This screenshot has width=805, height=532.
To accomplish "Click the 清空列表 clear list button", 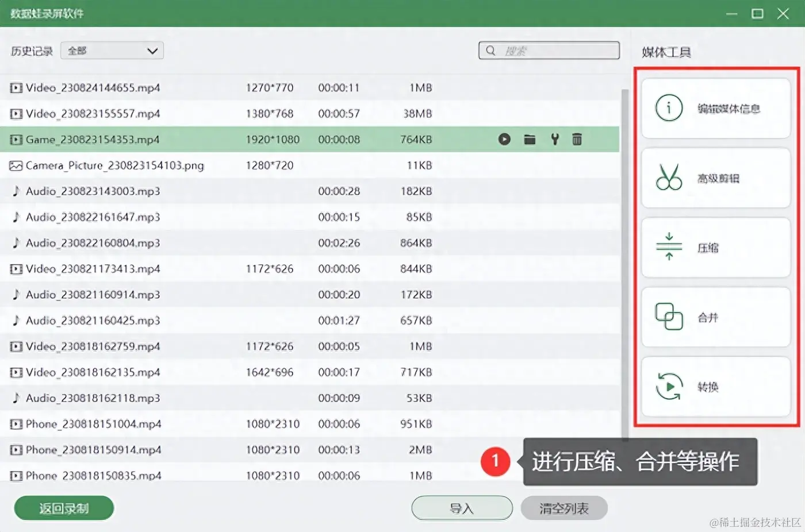I will [564, 508].
